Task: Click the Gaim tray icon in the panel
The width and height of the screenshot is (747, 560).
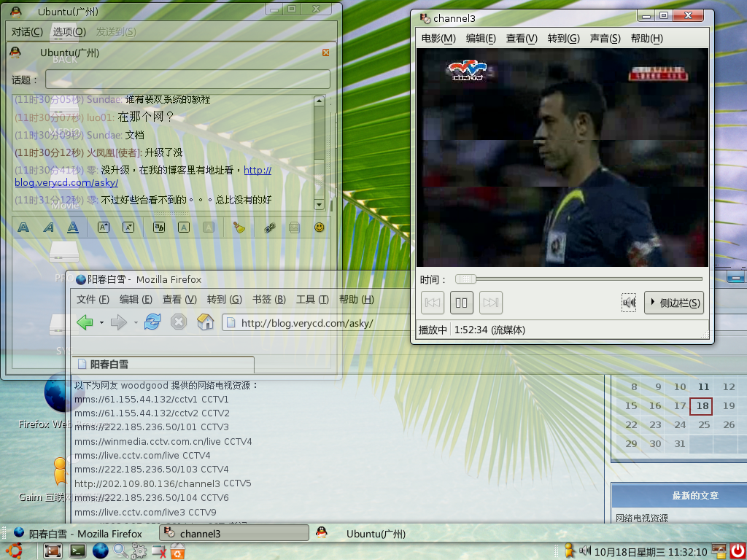Action: [568, 551]
